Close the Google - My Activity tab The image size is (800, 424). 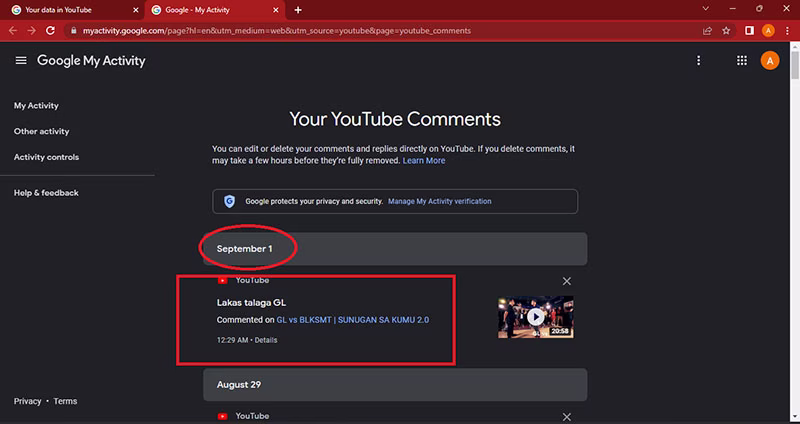point(276,10)
